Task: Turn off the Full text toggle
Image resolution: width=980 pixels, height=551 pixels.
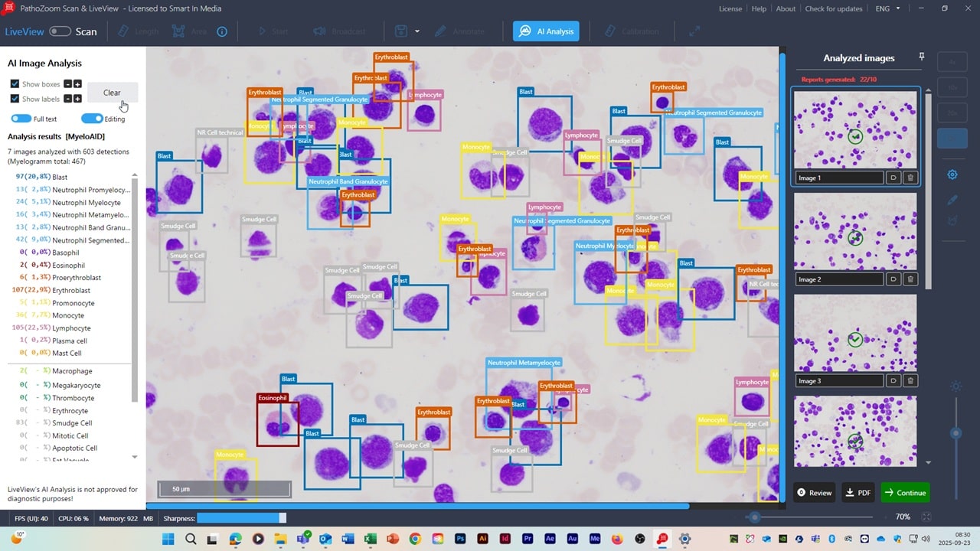Action: pyautogui.click(x=21, y=119)
